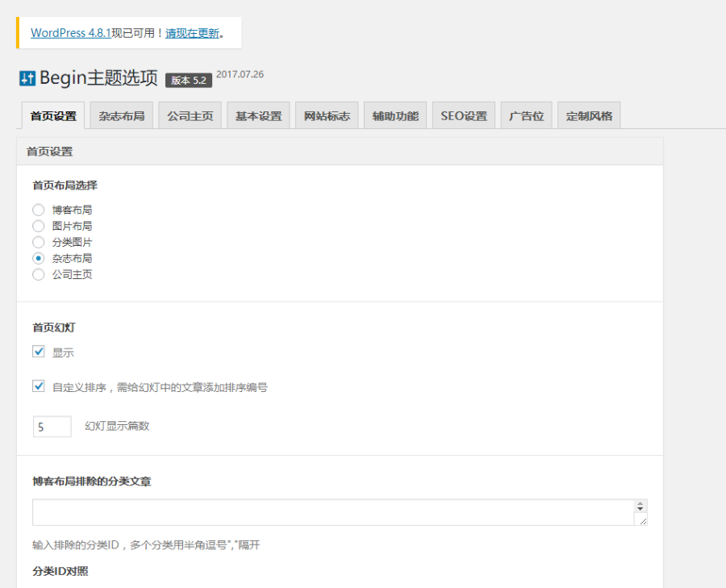Click the textarea down arrow spinner
This screenshot has height=588, width=726.
coord(640,509)
